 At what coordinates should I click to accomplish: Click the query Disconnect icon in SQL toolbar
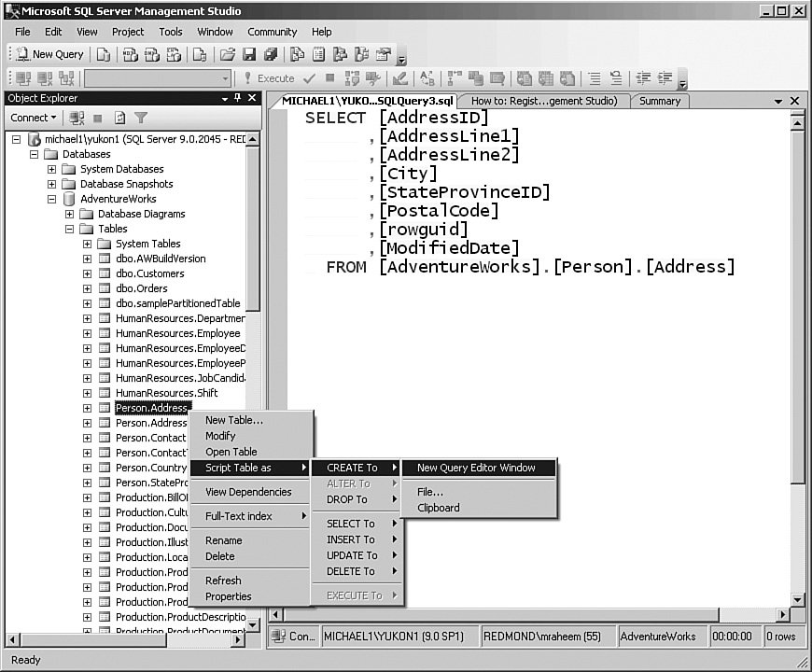(x=45, y=78)
